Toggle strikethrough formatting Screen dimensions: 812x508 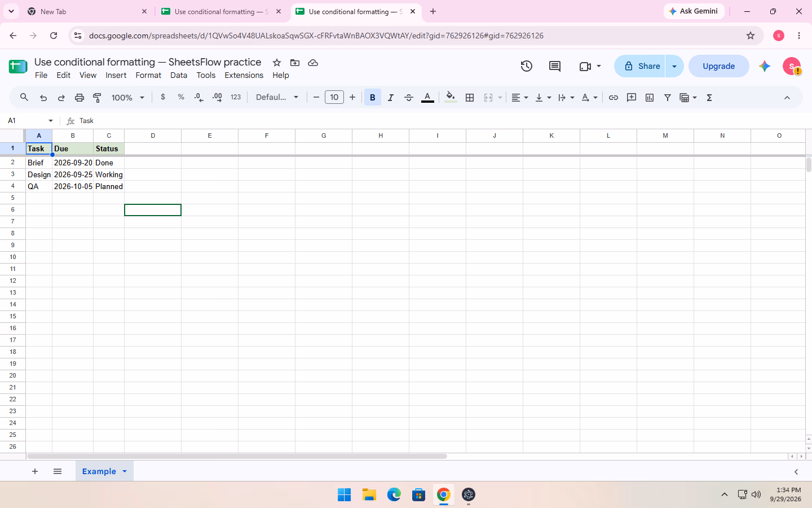tap(409, 98)
